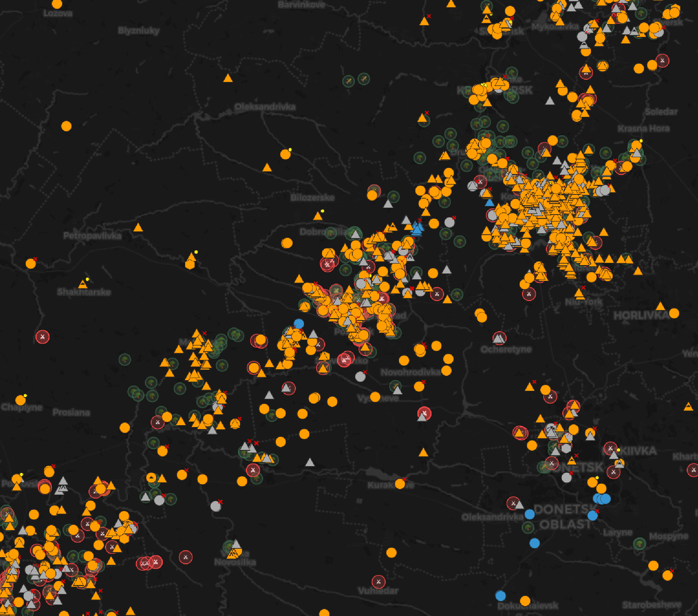Select the Mospyne town label
698x616 pixels.
tap(669, 536)
